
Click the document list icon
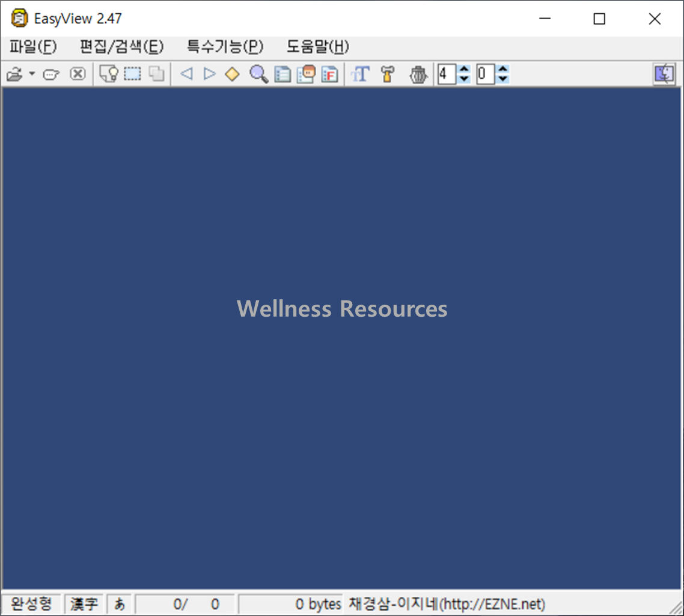tap(282, 74)
